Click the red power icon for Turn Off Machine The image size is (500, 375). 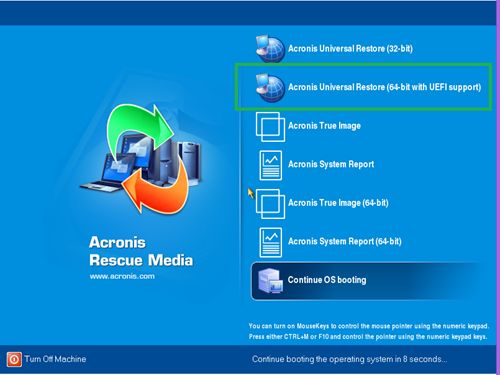tap(14, 359)
